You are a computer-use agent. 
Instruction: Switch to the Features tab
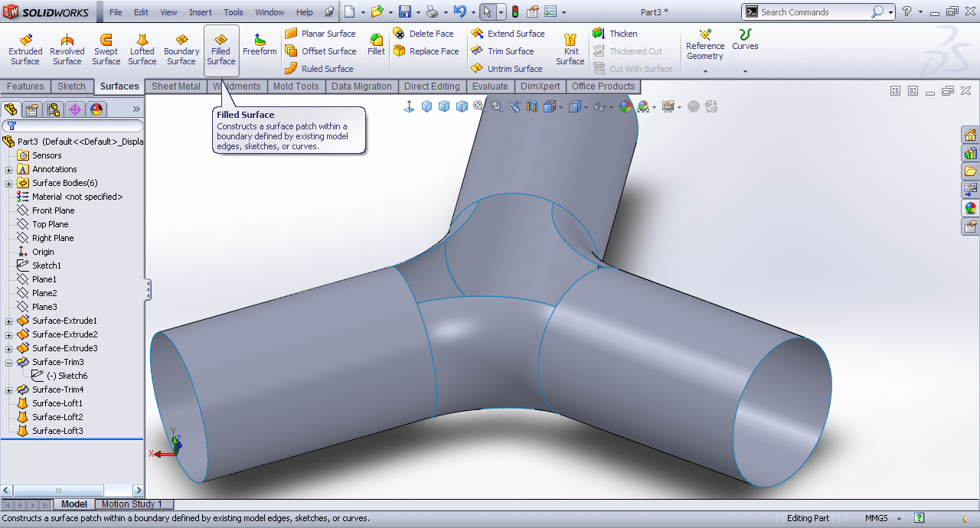point(25,86)
